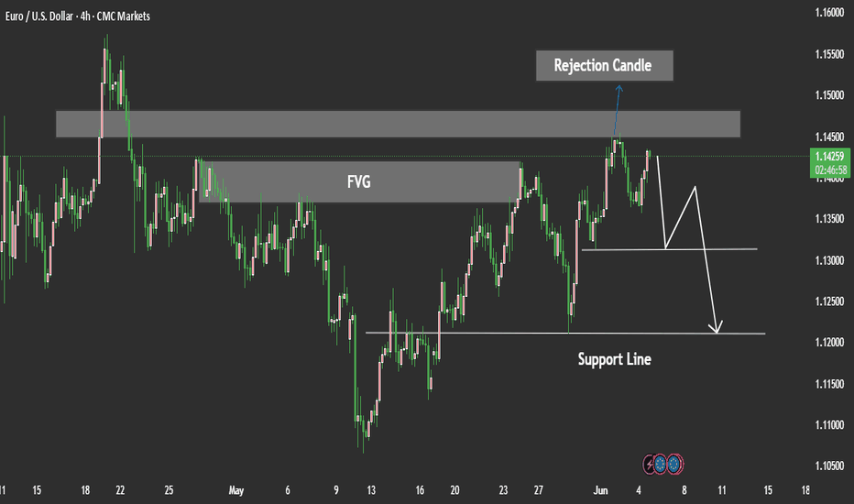Select the long lower white support line
Image resolution: width=854 pixels, height=504 pixels.
click(565, 333)
